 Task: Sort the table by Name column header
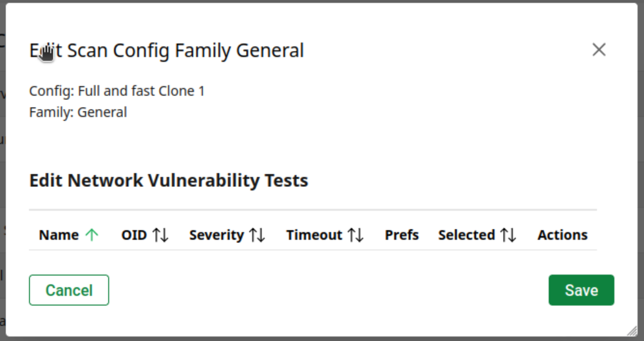click(x=59, y=235)
